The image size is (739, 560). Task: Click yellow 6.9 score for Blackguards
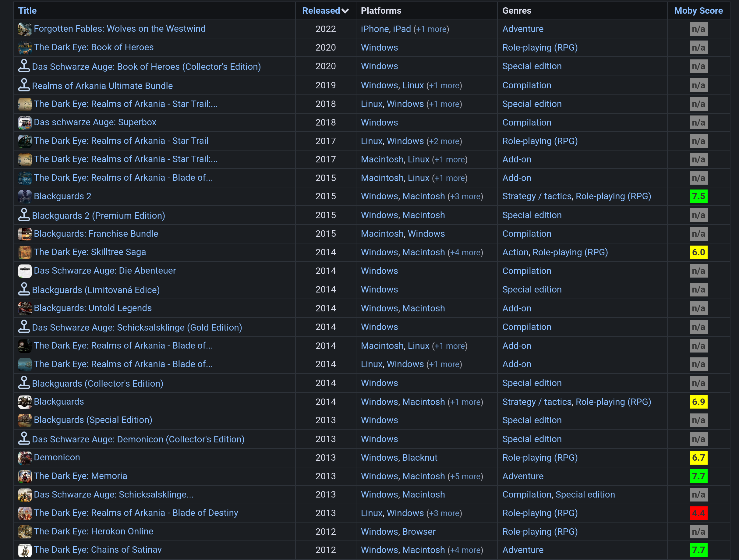tap(698, 402)
